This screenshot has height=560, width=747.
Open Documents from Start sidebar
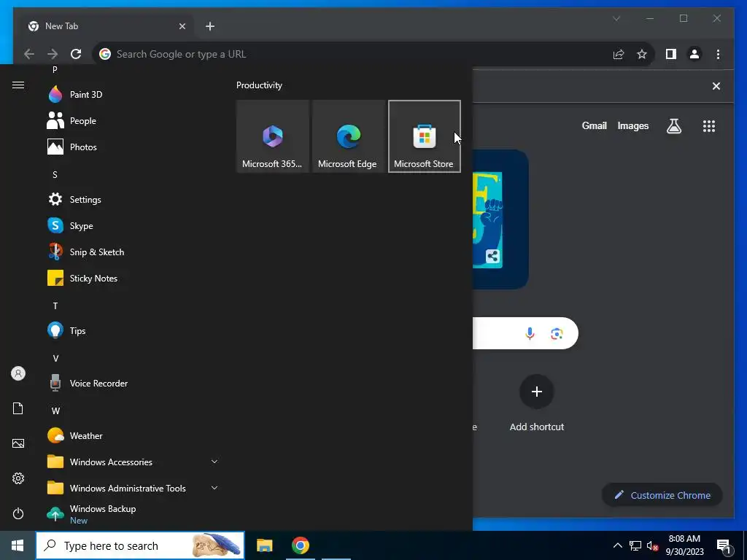18,408
